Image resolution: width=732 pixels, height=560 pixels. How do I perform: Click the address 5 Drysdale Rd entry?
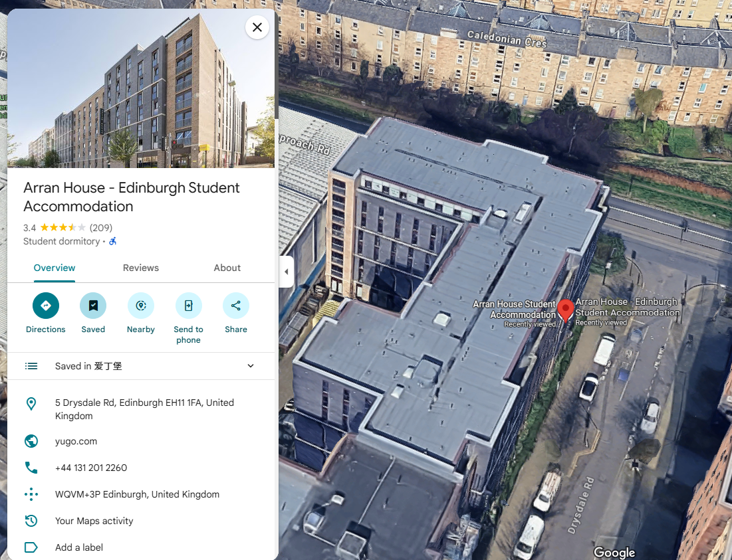(x=141, y=409)
